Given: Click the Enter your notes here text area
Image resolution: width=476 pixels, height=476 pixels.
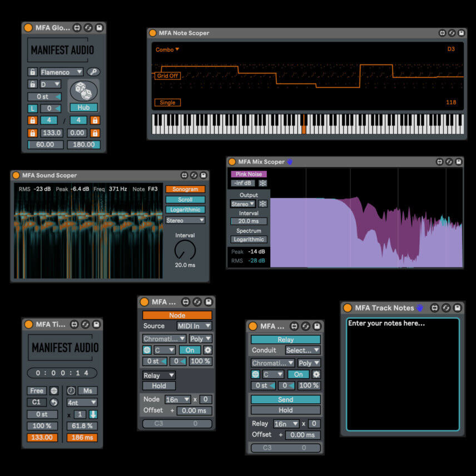Looking at the screenshot, I should click(x=403, y=374).
